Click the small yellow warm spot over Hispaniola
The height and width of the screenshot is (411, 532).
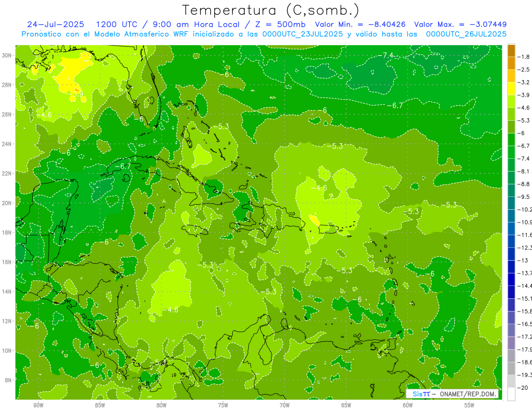pyautogui.click(x=313, y=220)
